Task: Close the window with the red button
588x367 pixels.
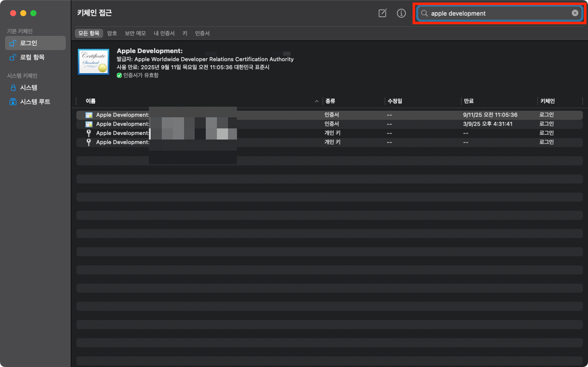Action: point(13,13)
